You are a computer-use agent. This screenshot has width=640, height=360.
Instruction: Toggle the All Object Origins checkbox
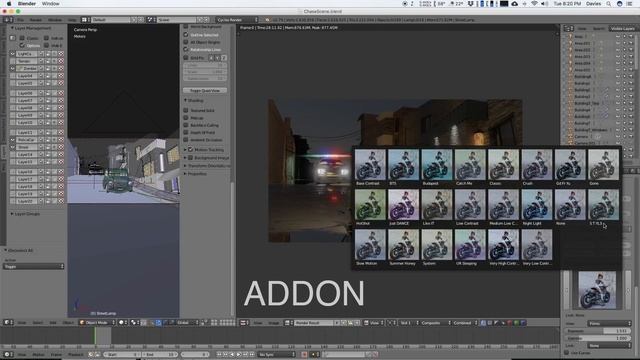tap(186, 42)
